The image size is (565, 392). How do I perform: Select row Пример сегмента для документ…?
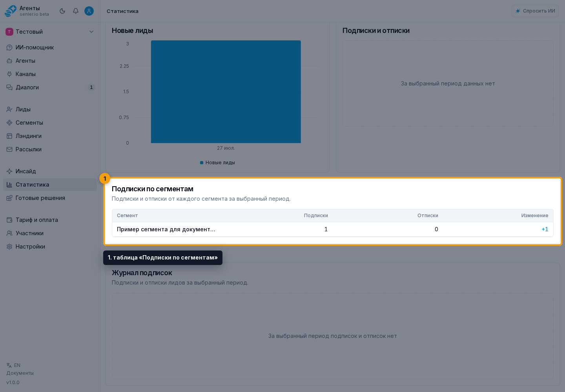(333, 229)
